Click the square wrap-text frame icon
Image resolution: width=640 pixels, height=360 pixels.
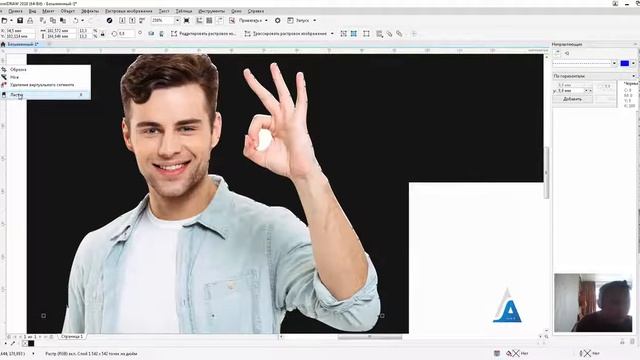(367, 34)
